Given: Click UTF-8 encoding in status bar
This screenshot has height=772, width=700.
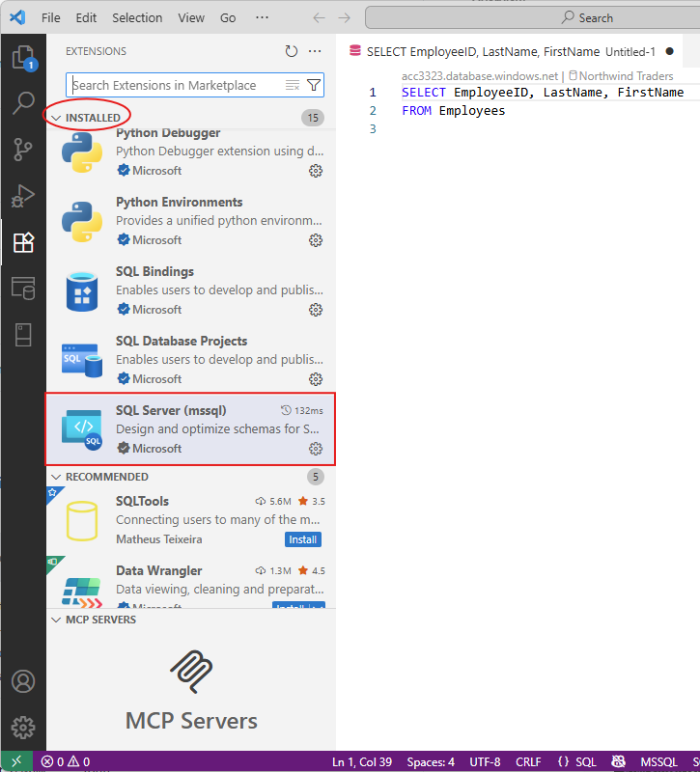Looking at the screenshot, I should [x=485, y=761].
